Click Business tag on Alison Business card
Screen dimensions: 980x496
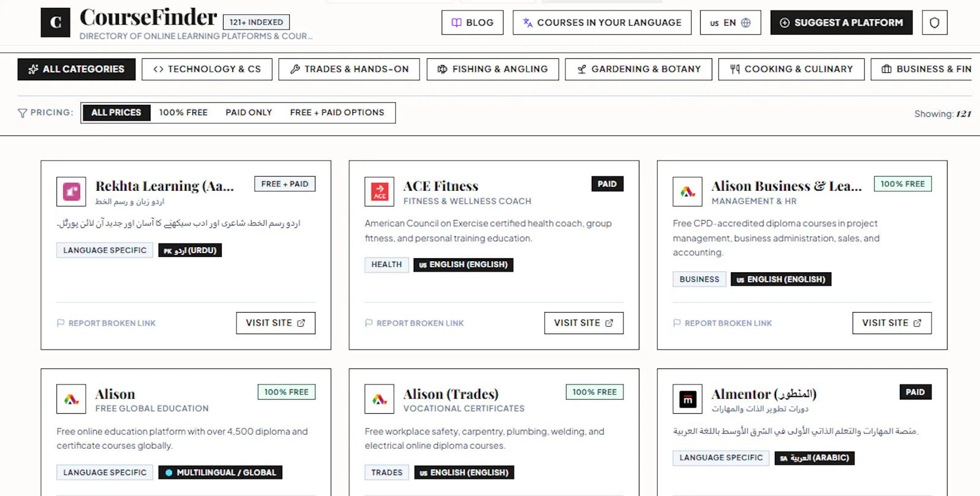[699, 280]
